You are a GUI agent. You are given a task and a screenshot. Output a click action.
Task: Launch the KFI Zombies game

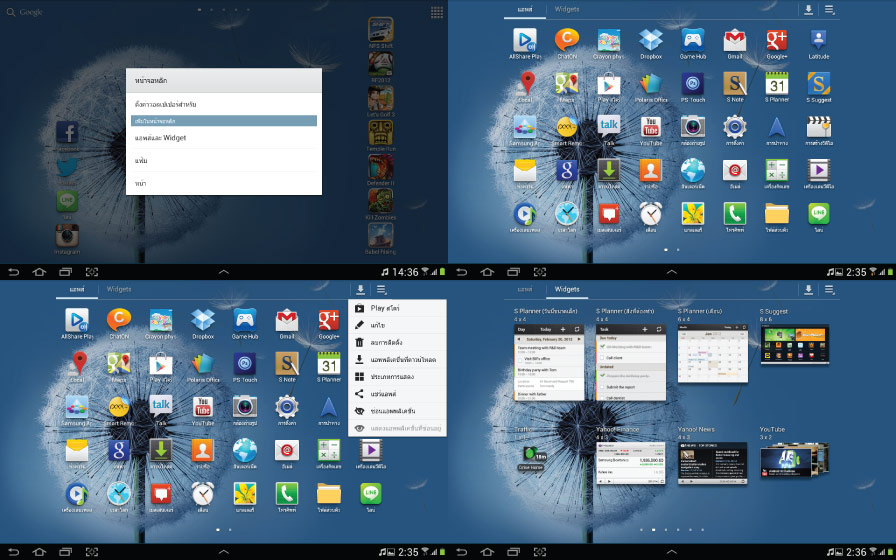point(380,201)
